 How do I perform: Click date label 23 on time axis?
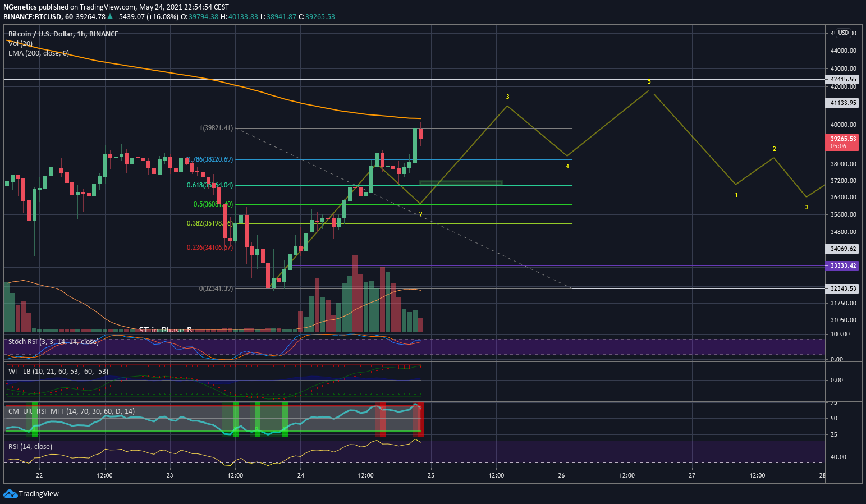point(170,475)
